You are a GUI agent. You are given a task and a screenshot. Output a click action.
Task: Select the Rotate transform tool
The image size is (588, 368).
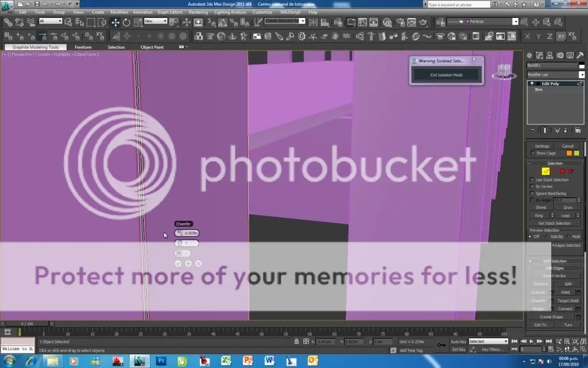126,22
